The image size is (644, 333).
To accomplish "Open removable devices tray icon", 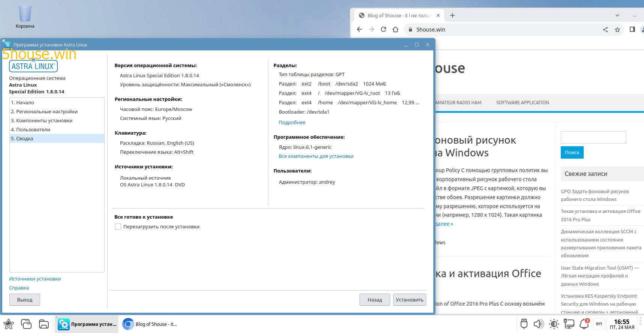I will point(524,324).
